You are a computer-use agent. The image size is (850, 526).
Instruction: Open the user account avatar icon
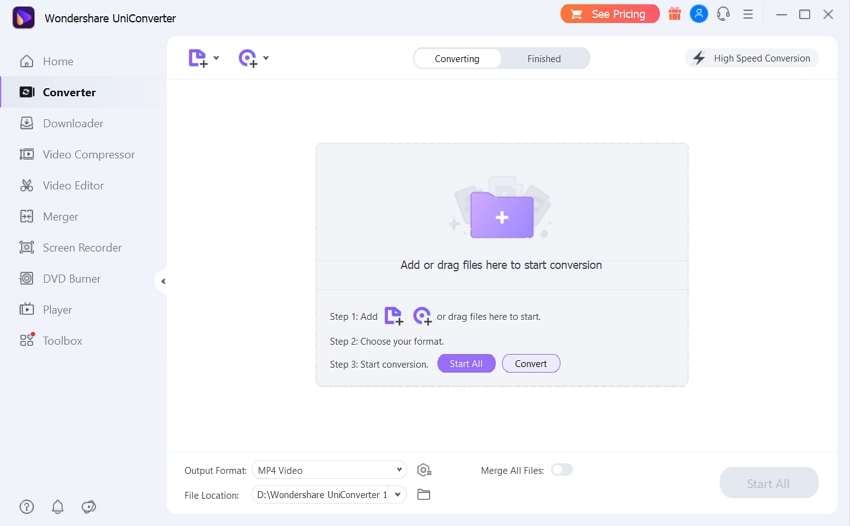coord(699,14)
